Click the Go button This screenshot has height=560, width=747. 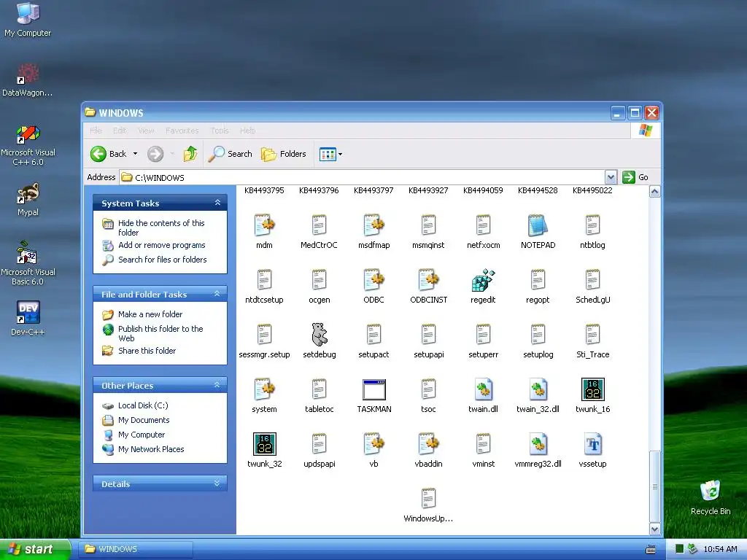(635, 177)
